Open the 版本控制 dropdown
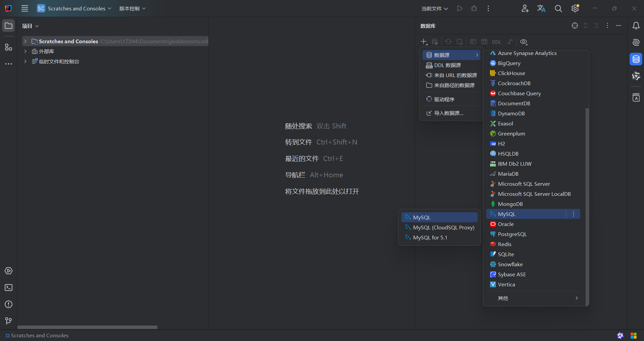The image size is (644, 341). click(133, 8)
